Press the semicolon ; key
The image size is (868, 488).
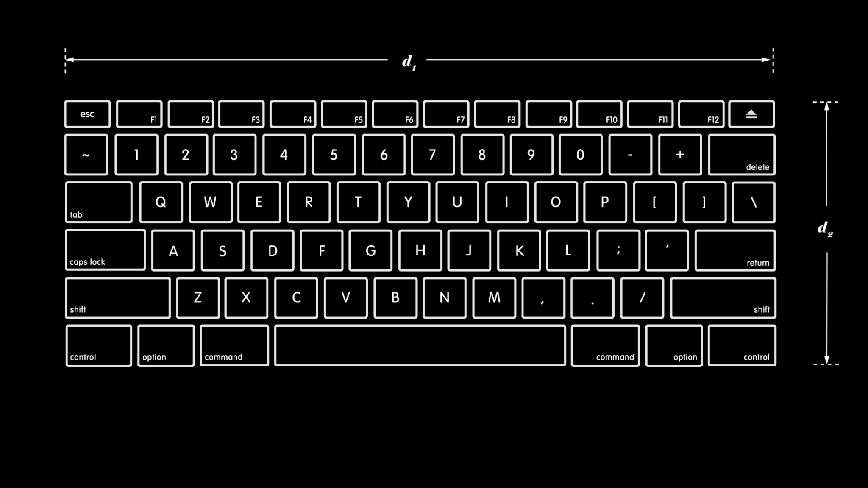click(x=618, y=250)
